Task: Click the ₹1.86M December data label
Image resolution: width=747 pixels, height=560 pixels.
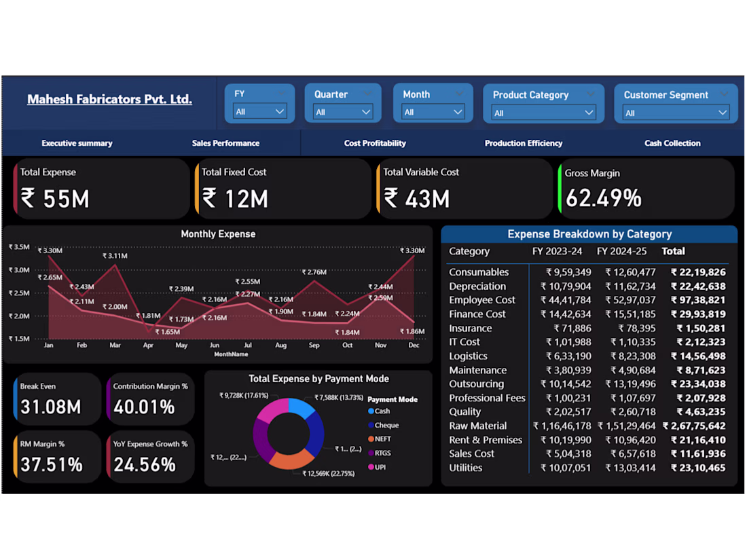Action: click(x=412, y=331)
